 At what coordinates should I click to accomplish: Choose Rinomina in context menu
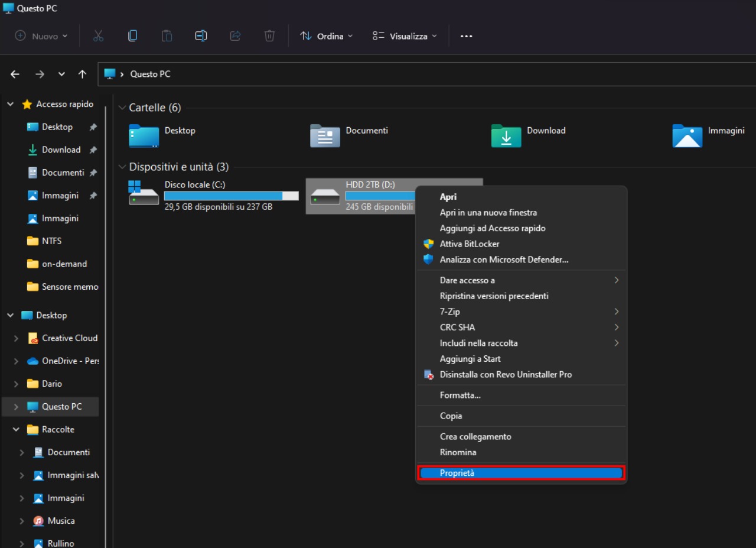pyautogui.click(x=522, y=452)
